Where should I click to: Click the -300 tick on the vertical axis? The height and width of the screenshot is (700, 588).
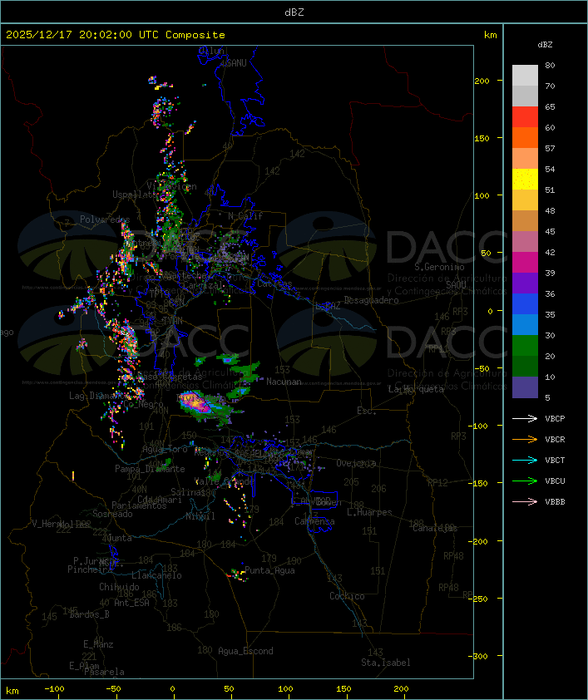click(x=477, y=656)
